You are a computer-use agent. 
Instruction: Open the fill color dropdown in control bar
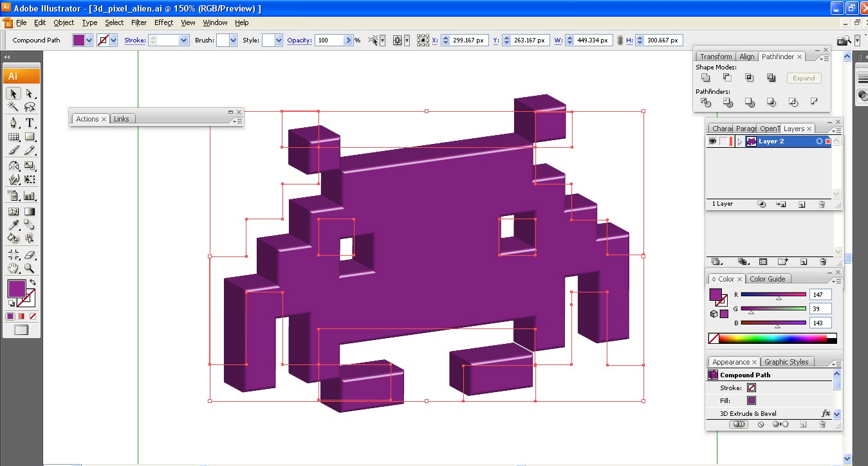pos(89,40)
